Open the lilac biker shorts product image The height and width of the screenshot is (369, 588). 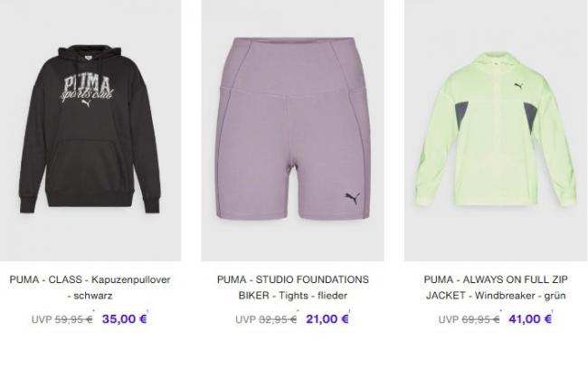[292, 130]
